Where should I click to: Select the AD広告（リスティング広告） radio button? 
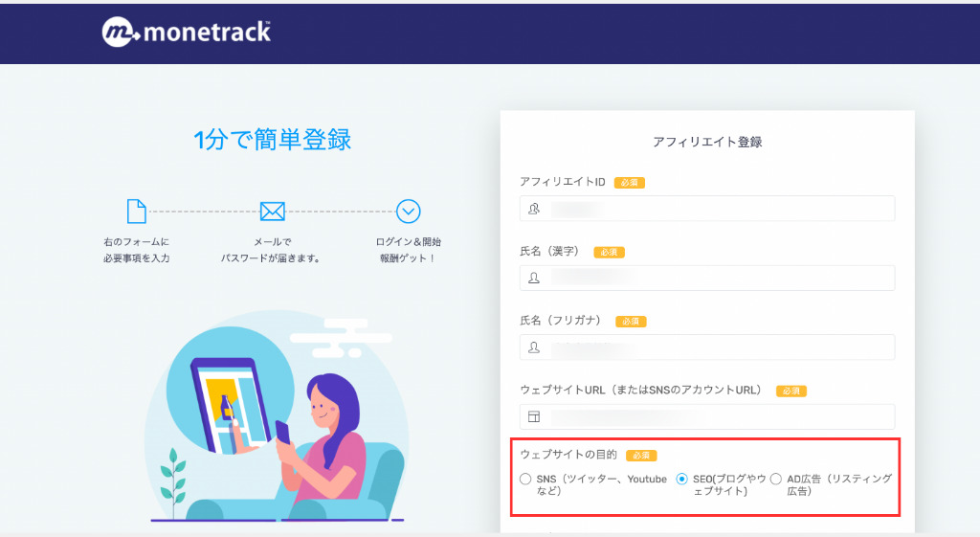coord(775,479)
